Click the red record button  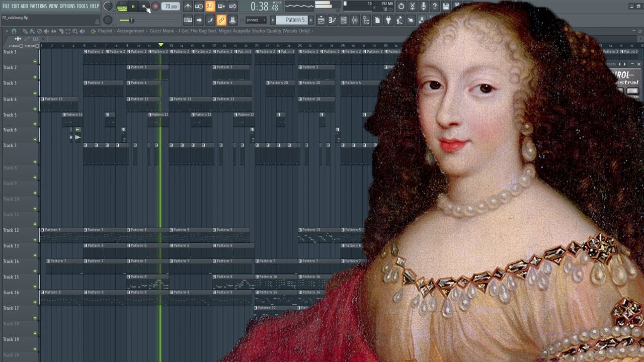tap(155, 7)
